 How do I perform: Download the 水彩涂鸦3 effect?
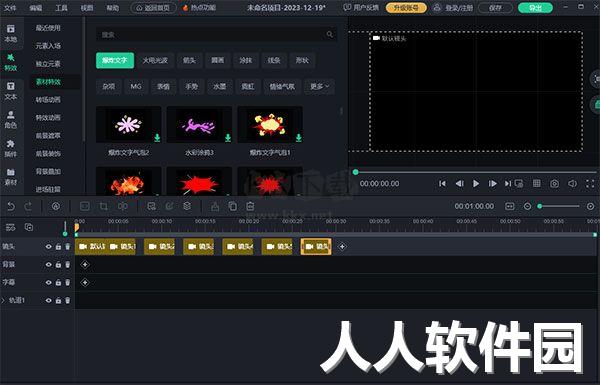228,137
